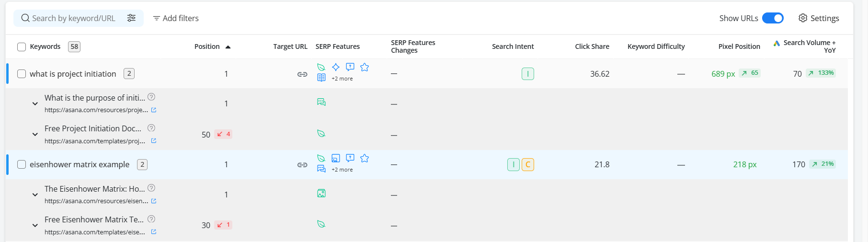Expand the 'Free Eisenhower Matrix Te...' row
The height and width of the screenshot is (242, 868).
pyautogui.click(x=35, y=225)
